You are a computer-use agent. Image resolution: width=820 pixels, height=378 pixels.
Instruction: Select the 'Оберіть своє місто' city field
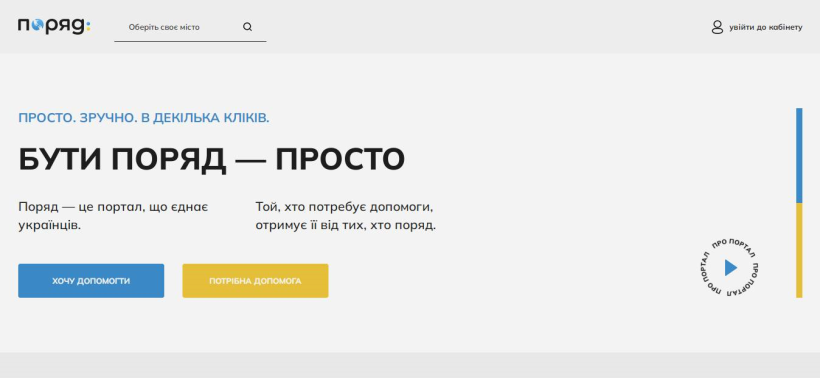click(x=190, y=27)
